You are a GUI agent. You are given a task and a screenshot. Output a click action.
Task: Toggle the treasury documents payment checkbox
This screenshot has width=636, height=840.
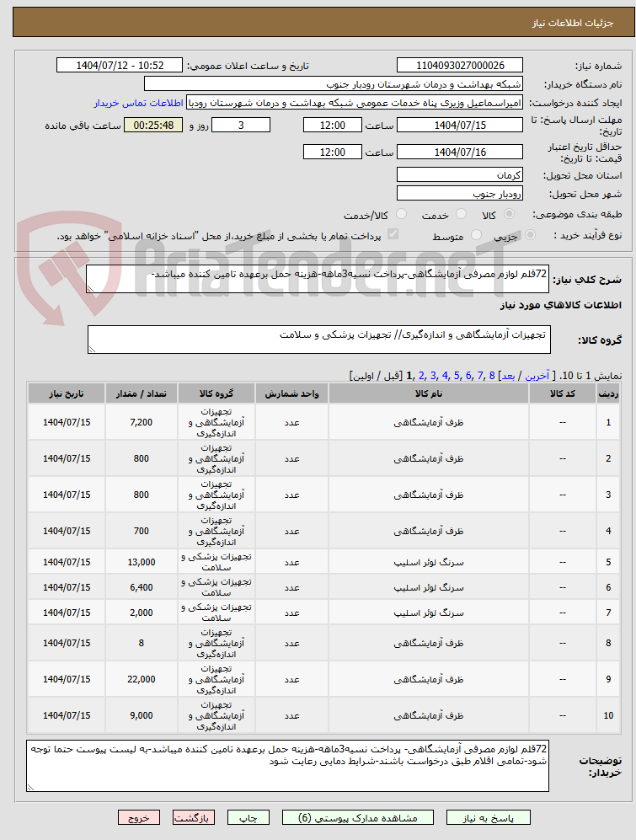point(393,234)
